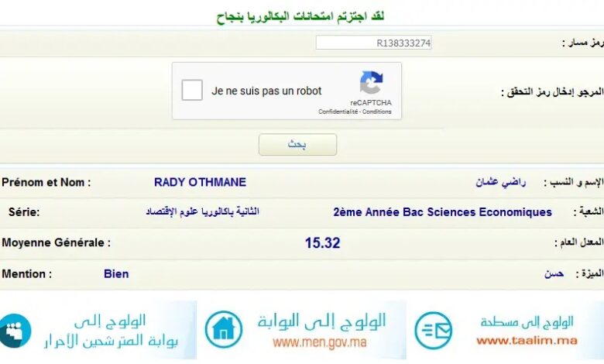Click the Mention value "Bien"

tap(116, 274)
